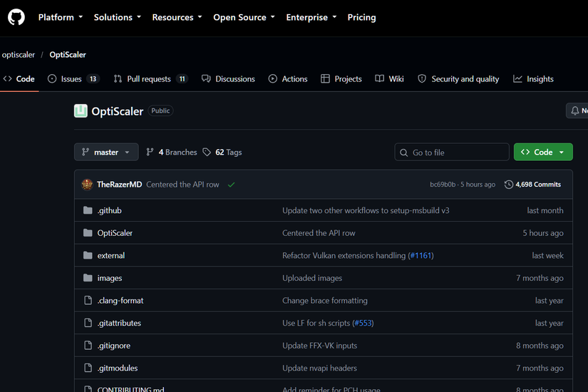Screen dimensions: 588x392
Task: Click the branch icon next to 4 Branches
Action: pos(150,152)
